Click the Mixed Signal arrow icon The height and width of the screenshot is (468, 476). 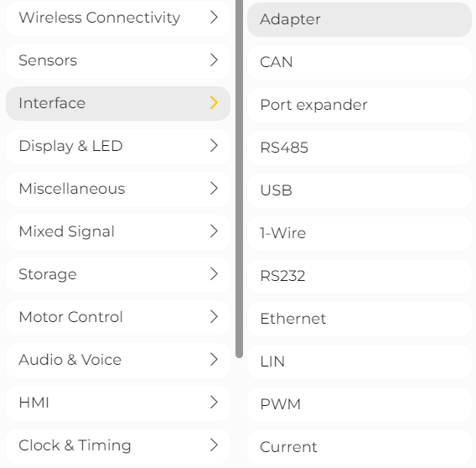tap(214, 231)
